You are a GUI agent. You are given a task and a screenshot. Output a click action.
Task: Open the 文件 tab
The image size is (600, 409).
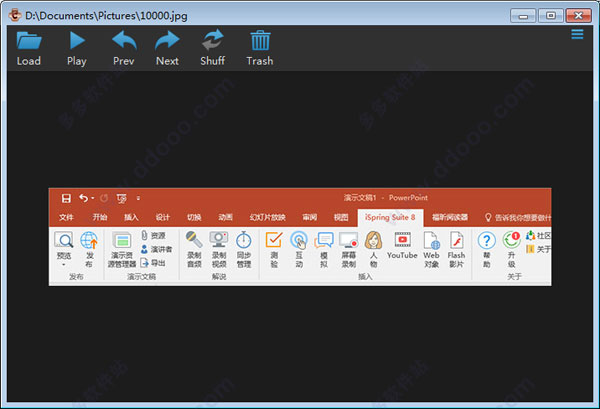(66, 217)
